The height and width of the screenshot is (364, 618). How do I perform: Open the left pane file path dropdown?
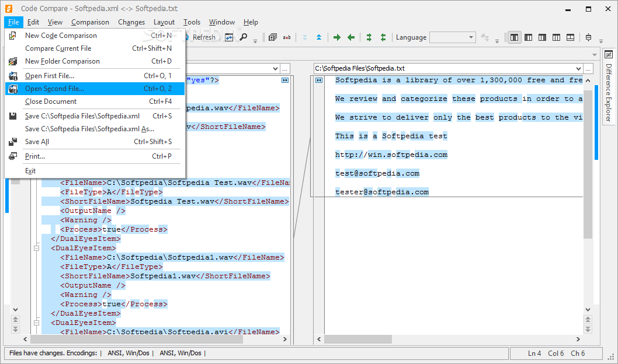[275, 68]
